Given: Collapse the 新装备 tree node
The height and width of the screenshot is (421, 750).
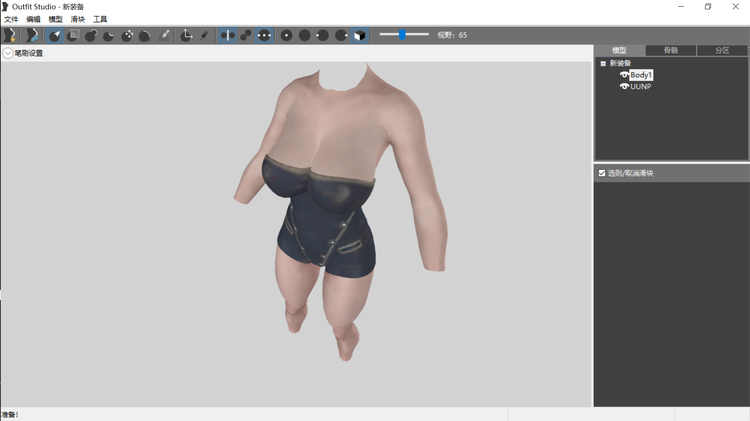Looking at the screenshot, I should click(x=603, y=63).
